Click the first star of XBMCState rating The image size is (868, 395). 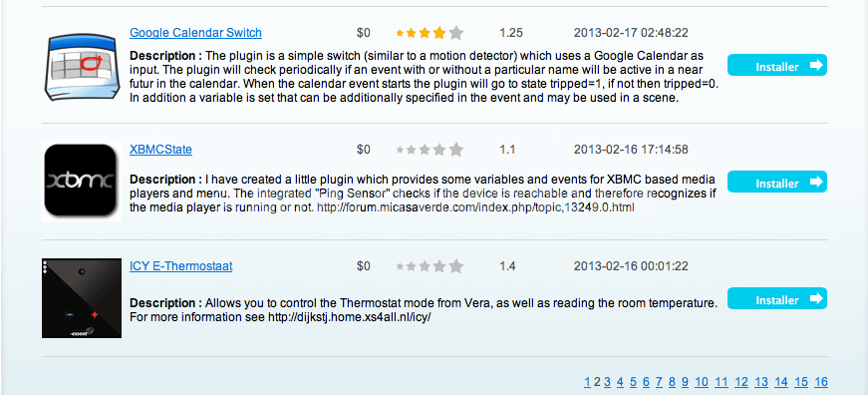click(x=401, y=150)
